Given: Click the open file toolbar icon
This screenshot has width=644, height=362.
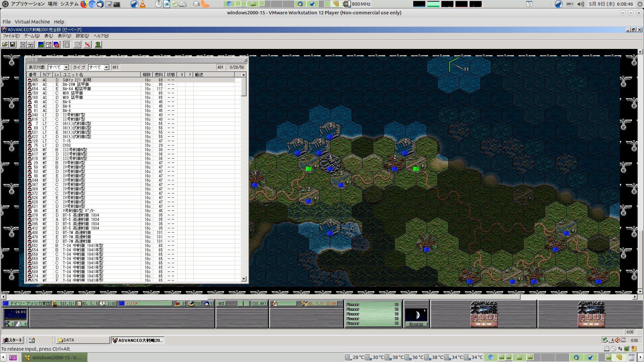Looking at the screenshot, I should coord(5,45).
